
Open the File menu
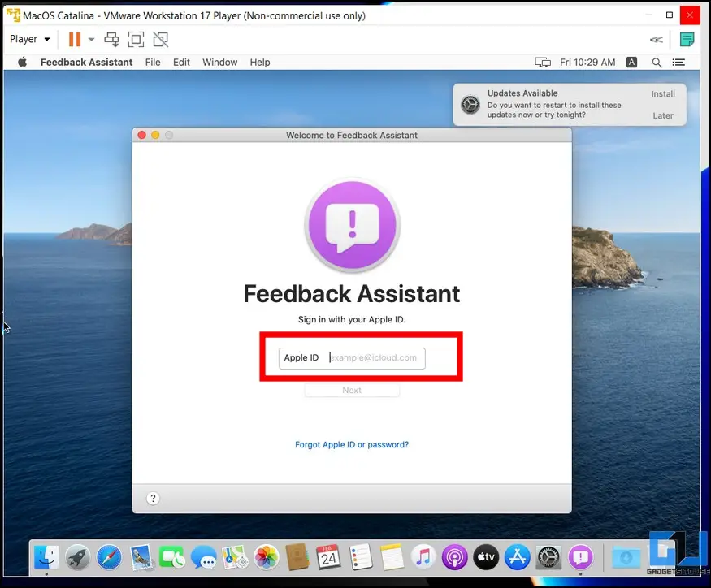click(x=153, y=63)
